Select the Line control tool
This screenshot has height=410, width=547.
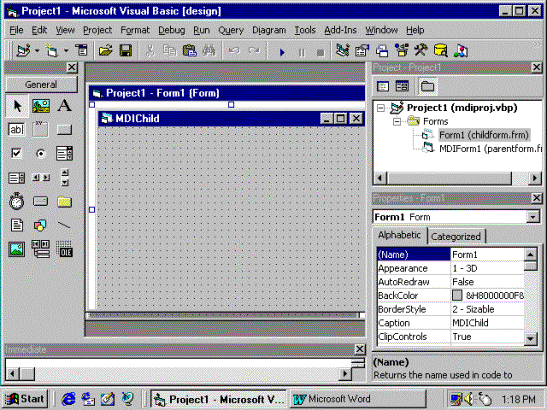point(64,226)
